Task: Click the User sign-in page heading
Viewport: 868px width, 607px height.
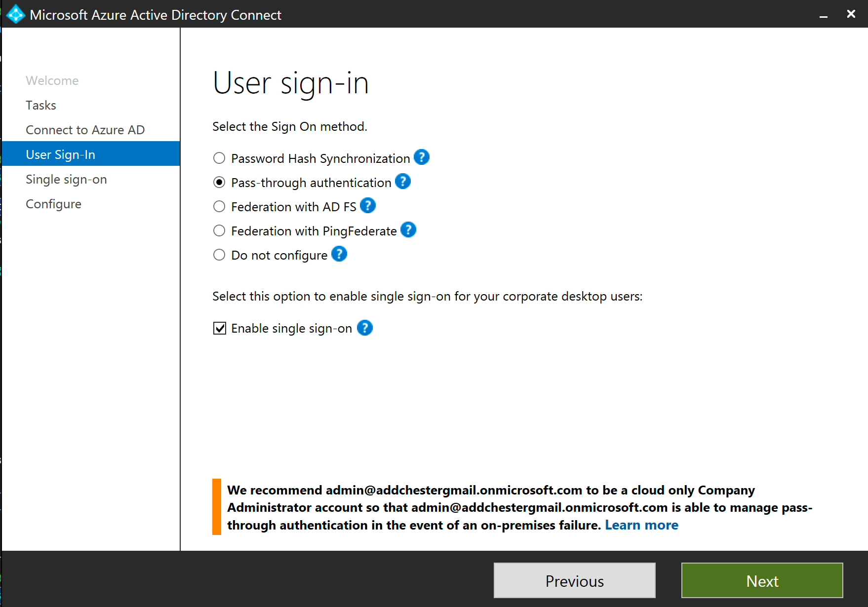Action: tap(291, 83)
